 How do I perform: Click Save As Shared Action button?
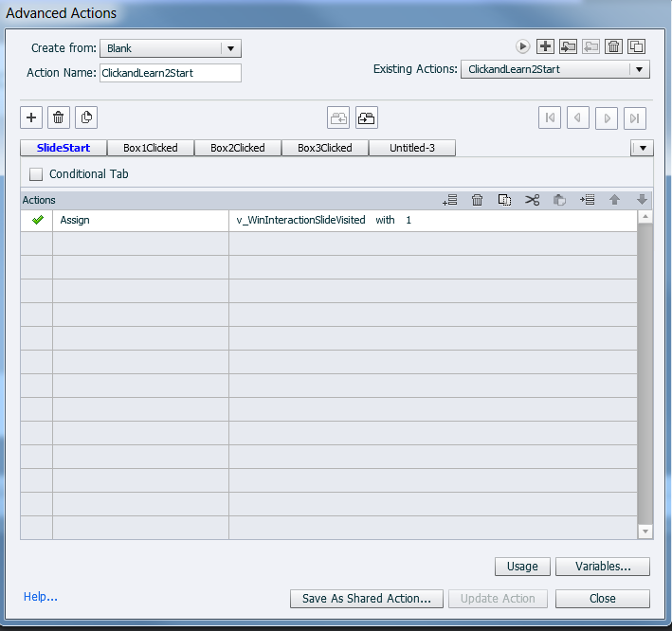pos(367,599)
